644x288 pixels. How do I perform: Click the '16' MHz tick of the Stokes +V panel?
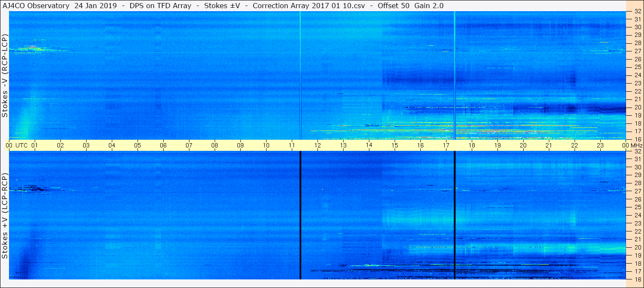click(637, 279)
